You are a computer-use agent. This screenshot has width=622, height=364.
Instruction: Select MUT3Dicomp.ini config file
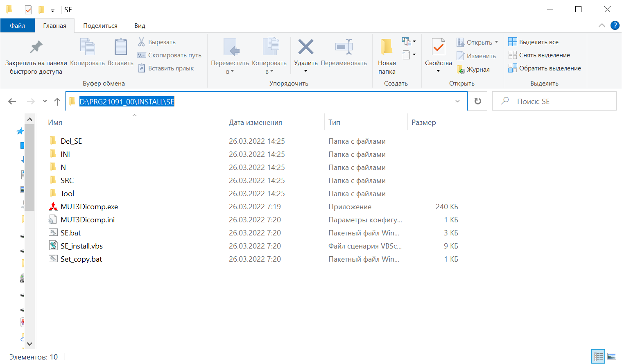click(x=88, y=220)
